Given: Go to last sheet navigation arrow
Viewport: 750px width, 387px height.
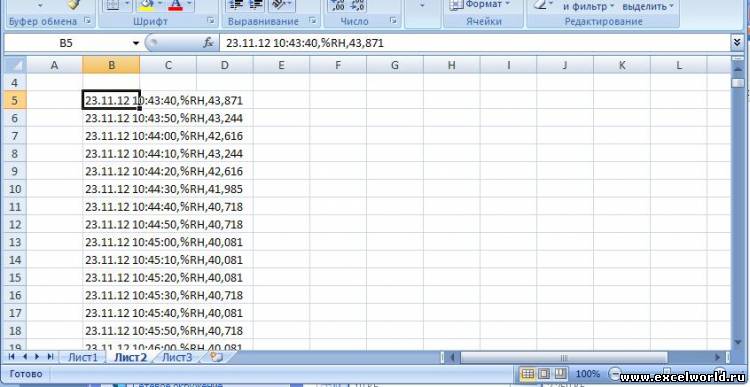Looking at the screenshot, I should coord(50,357).
